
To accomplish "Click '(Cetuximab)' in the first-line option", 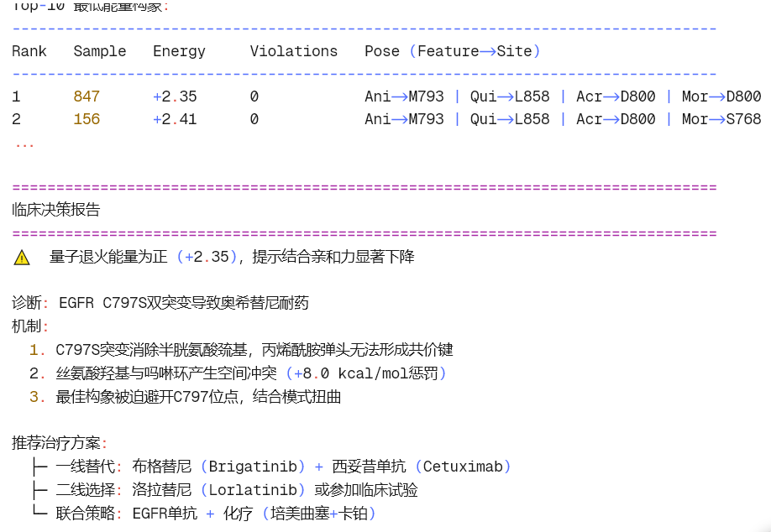I will pos(464,467).
